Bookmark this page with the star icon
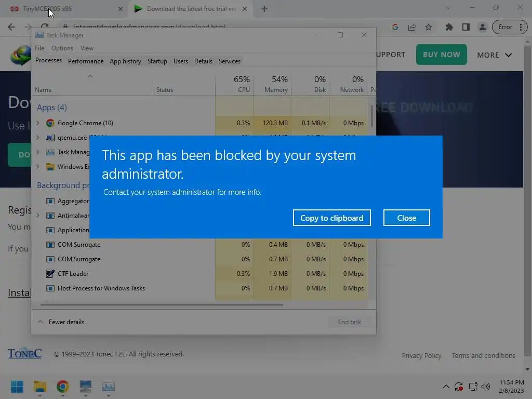This screenshot has width=532, height=399. click(x=429, y=27)
